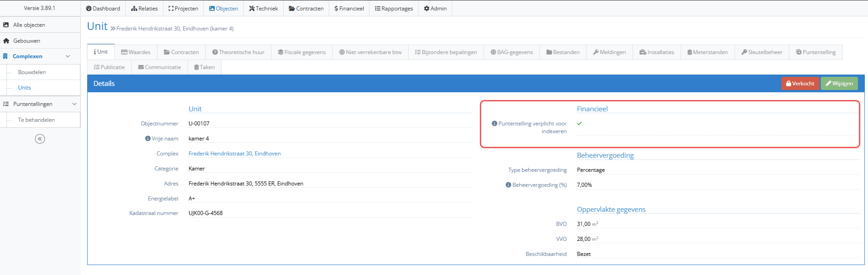Go to Alle objecten in sidebar
This screenshot has height=275, width=868.
pyautogui.click(x=40, y=25)
